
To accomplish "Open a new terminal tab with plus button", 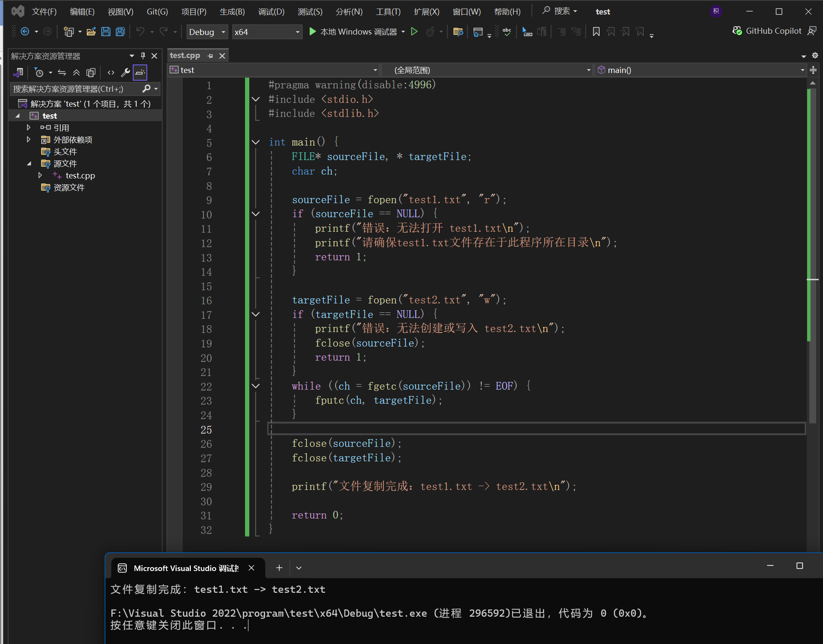I will (279, 568).
